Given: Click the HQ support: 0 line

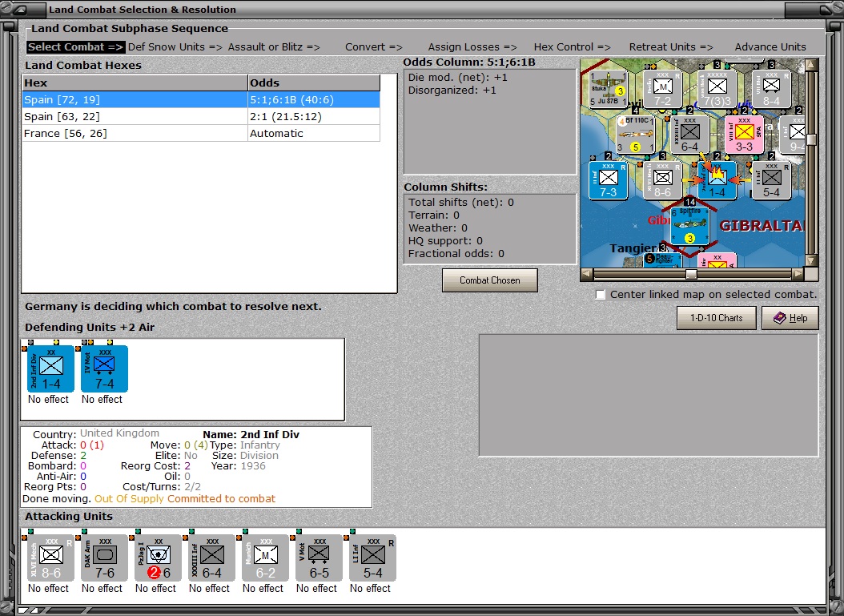Looking at the screenshot, I should point(445,240).
